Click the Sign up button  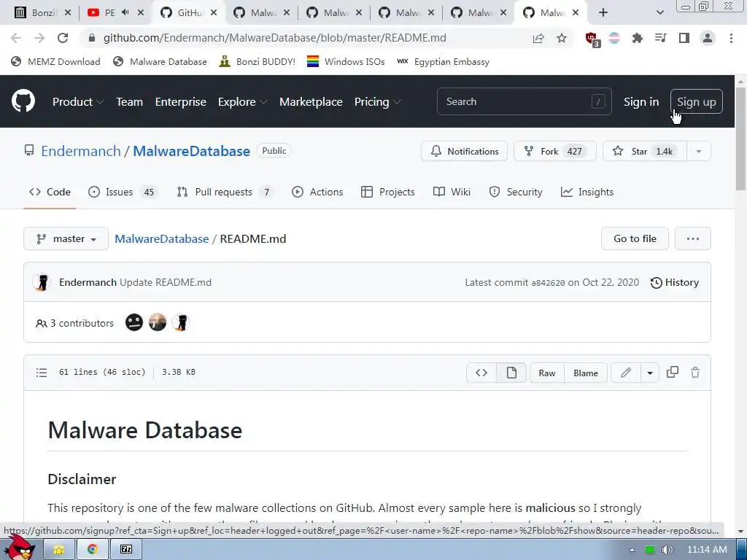pos(696,101)
